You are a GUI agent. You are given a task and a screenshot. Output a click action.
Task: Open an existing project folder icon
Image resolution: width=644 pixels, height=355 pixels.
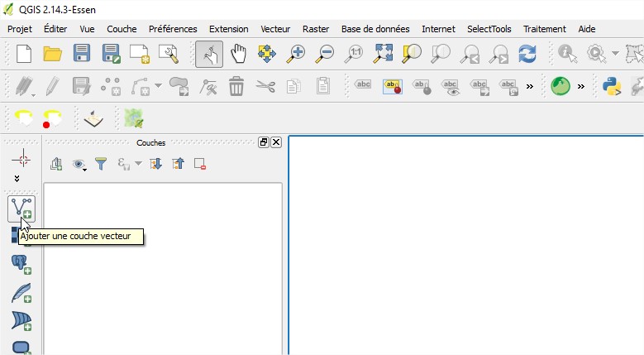click(x=53, y=54)
